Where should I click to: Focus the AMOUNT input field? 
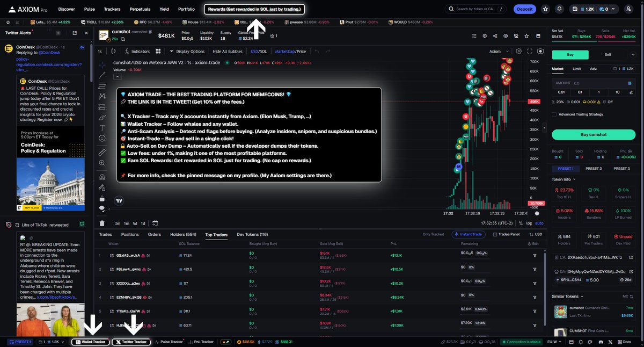point(595,83)
